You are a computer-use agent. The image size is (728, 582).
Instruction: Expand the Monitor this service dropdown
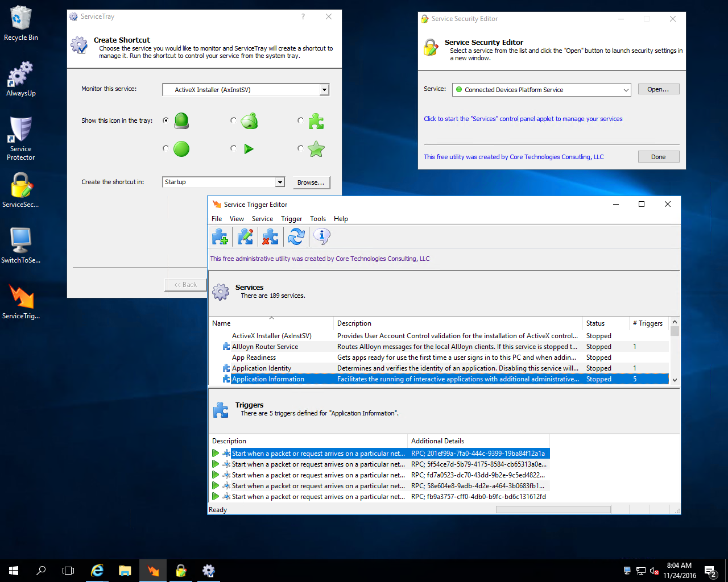point(324,90)
